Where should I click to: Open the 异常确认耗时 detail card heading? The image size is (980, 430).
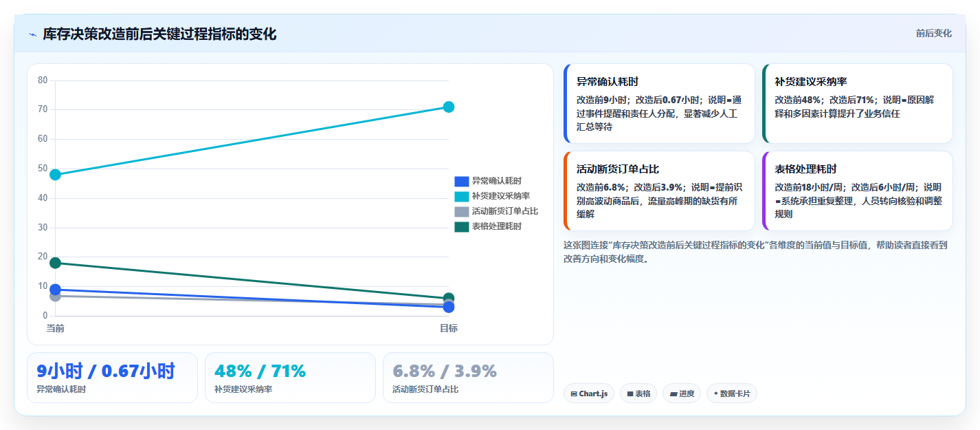[608, 82]
